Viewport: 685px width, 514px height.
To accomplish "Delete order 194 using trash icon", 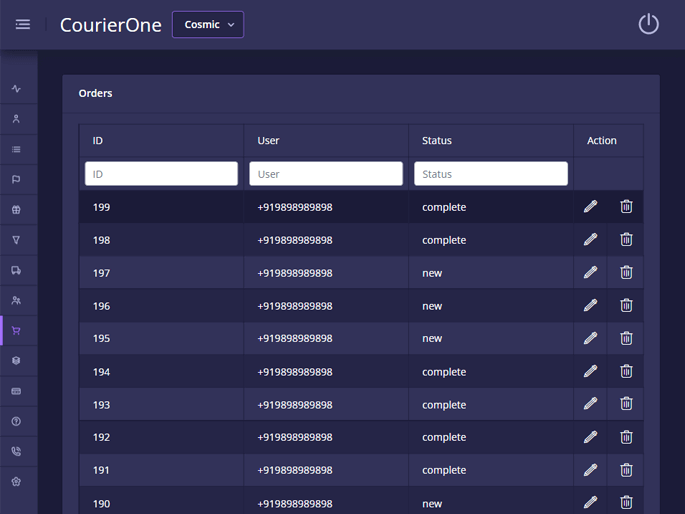I will point(626,371).
